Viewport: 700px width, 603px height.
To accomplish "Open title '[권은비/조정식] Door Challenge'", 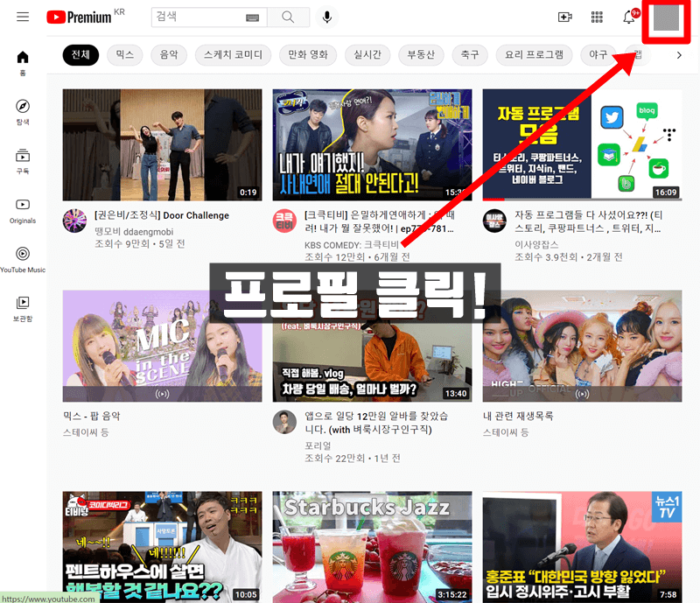I will [x=162, y=215].
